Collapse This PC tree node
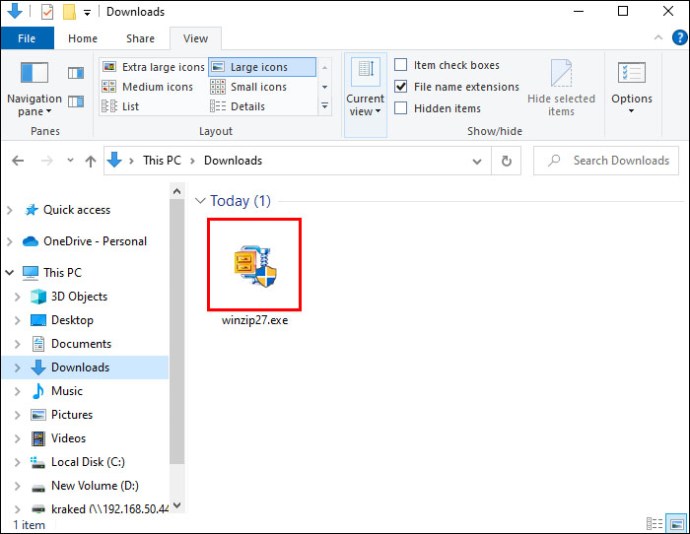 [x=10, y=273]
